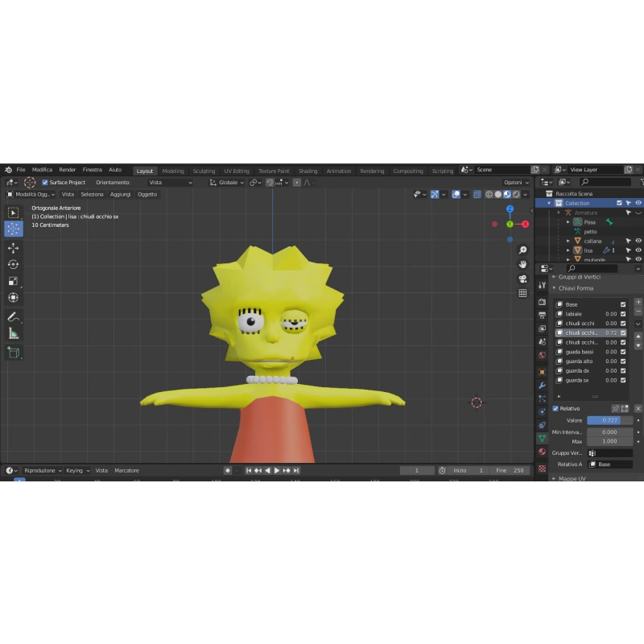The height and width of the screenshot is (644, 644).
Task: Open the Orientamento Vista dropdown
Action: (x=170, y=183)
